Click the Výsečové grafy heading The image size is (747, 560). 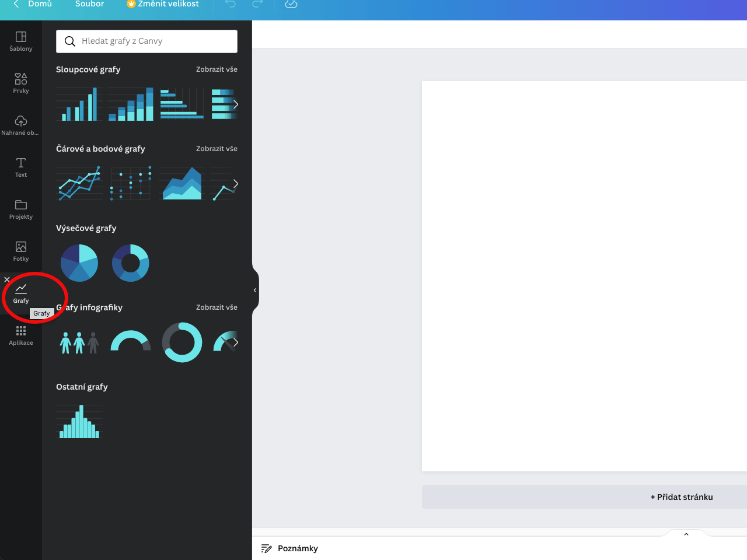point(86,228)
